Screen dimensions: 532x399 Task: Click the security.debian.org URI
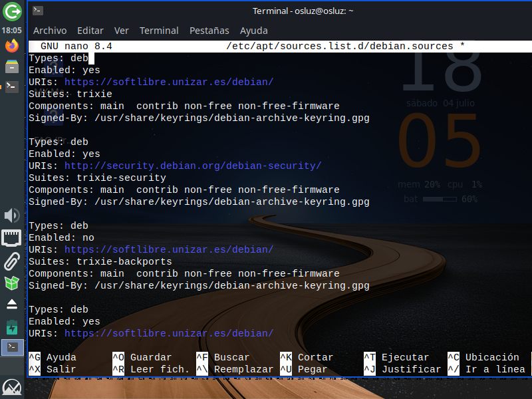click(193, 166)
